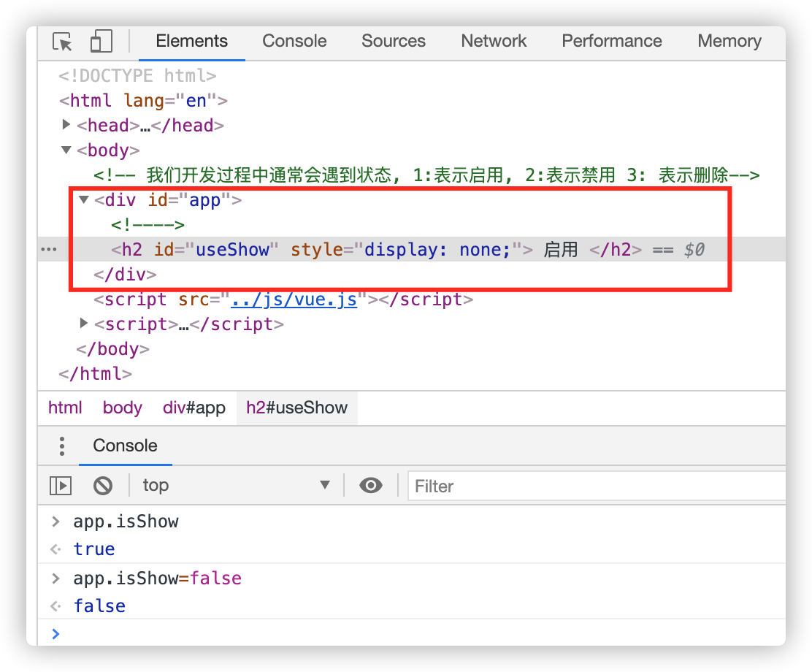Switch to the Sources tab

393,41
